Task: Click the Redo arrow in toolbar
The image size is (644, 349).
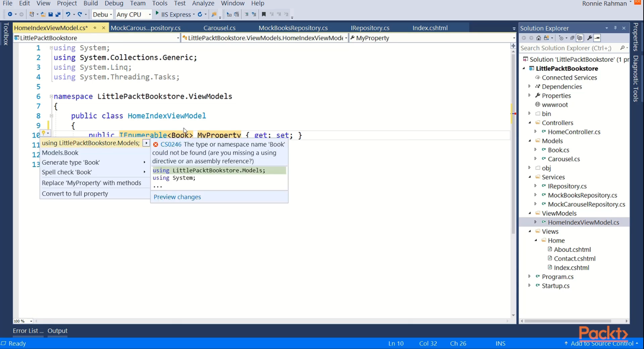Action: [x=79, y=14]
